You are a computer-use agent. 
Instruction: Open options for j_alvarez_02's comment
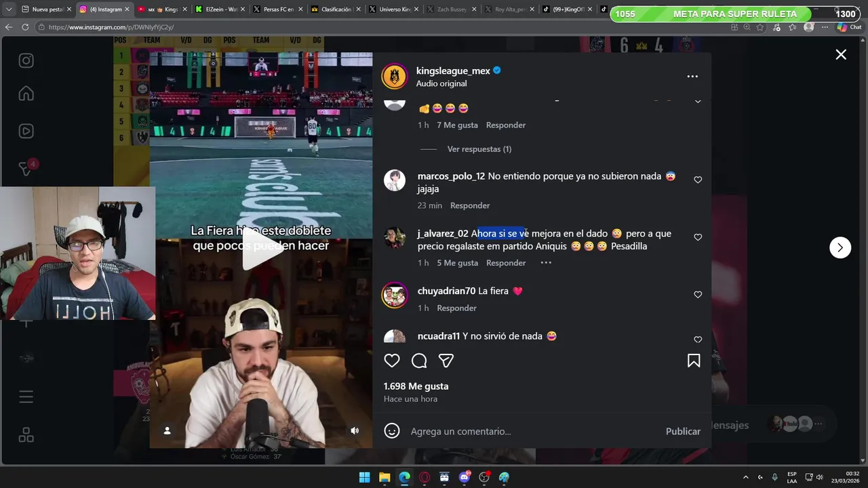546,263
